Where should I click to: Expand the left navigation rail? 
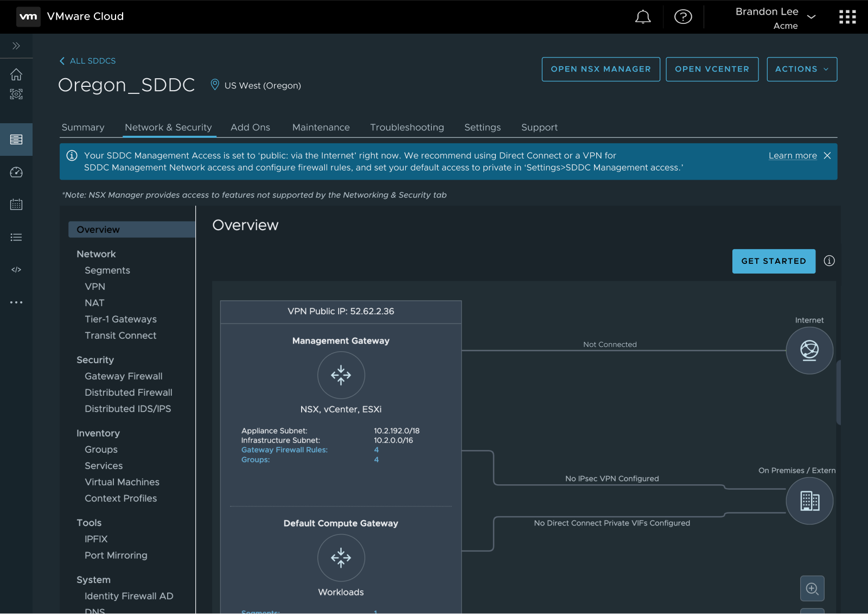tap(16, 46)
